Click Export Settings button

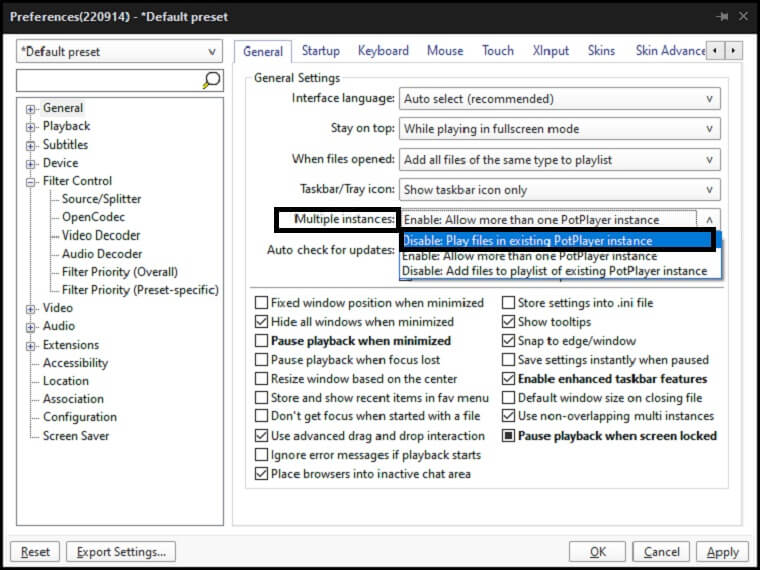121,552
